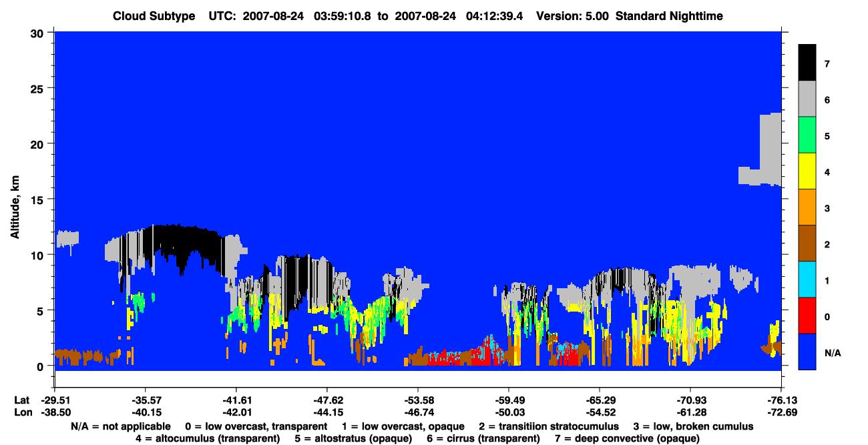This screenshot has width=868, height=445.
Task: Click the black color swatch labeled 7
Action: [x=807, y=63]
